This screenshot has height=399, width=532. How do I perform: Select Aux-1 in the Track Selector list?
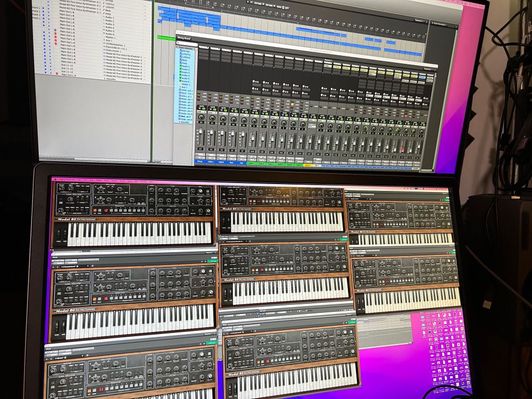tap(184, 87)
